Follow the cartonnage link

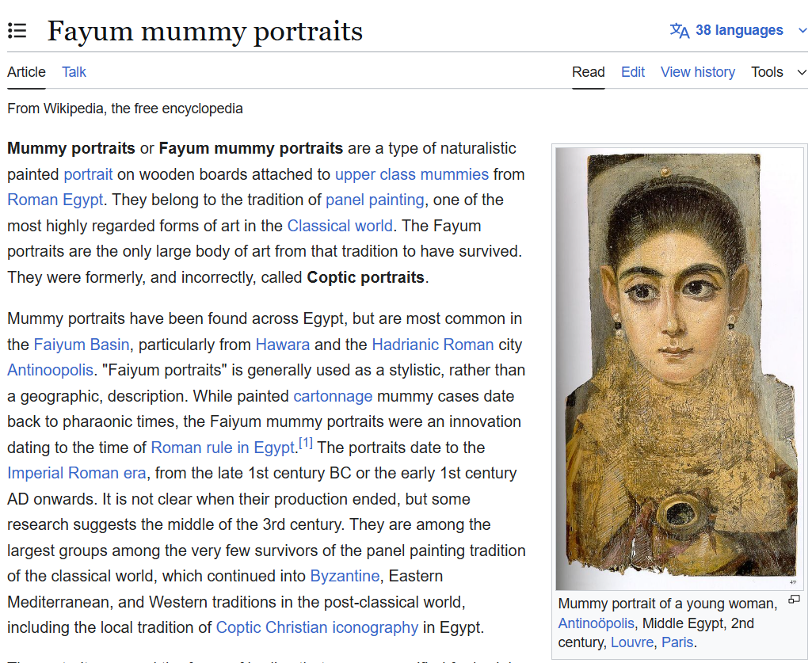[333, 396]
